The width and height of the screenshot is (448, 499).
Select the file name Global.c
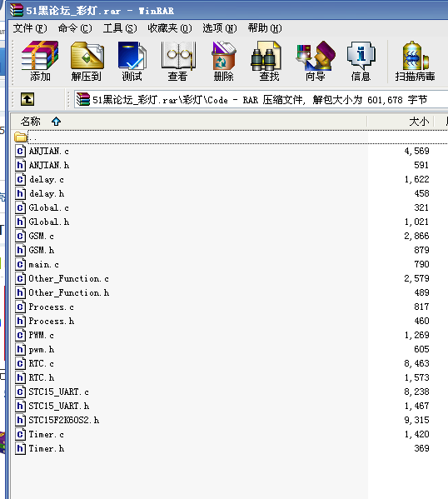[x=48, y=207]
